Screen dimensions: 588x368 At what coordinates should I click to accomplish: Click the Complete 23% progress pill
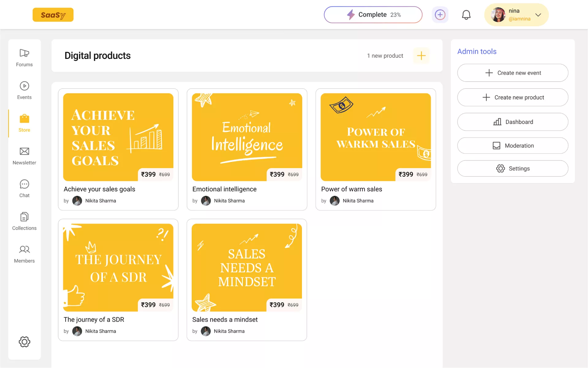pyautogui.click(x=373, y=15)
